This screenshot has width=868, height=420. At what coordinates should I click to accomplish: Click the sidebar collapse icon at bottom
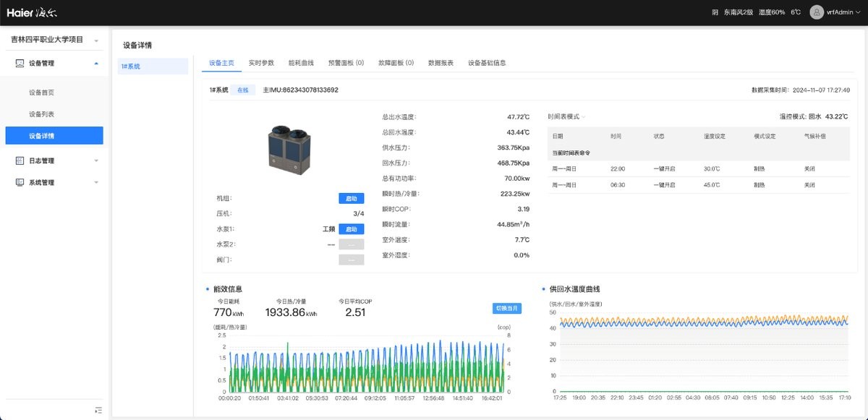98,410
